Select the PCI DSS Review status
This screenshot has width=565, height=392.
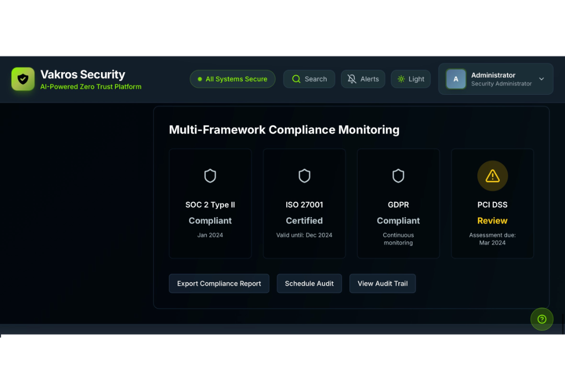coord(492,221)
